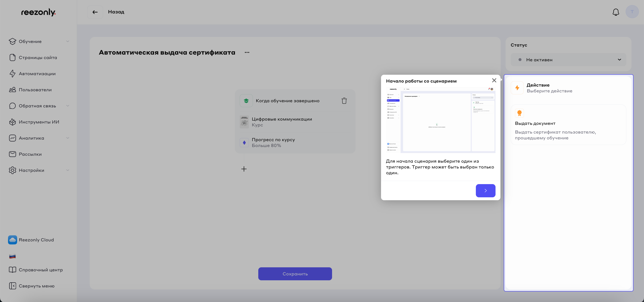Screen dimensions: 644x302
Task: Open the three-dots menu beside the scenario title
Action: pos(247,53)
